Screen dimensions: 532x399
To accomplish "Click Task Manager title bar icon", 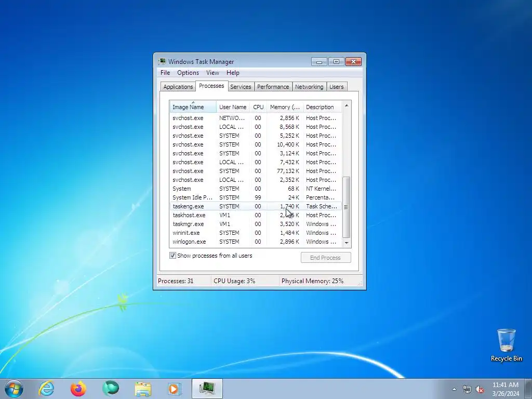I will pyautogui.click(x=163, y=61).
